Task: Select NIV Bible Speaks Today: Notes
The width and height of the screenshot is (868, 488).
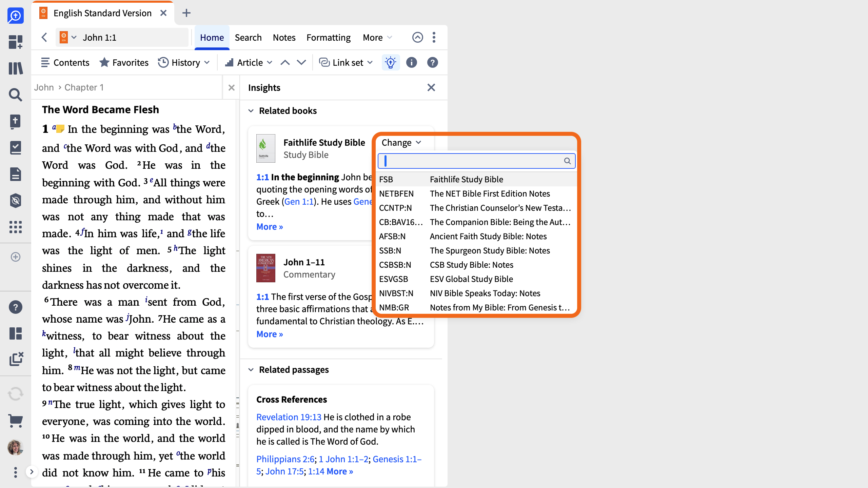Action: [477, 293]
